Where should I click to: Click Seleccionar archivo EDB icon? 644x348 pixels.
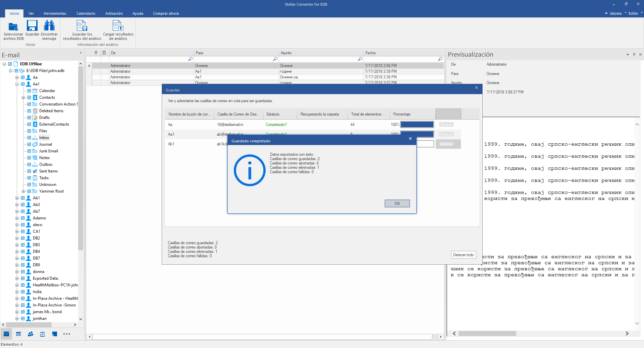pos(13,26)
